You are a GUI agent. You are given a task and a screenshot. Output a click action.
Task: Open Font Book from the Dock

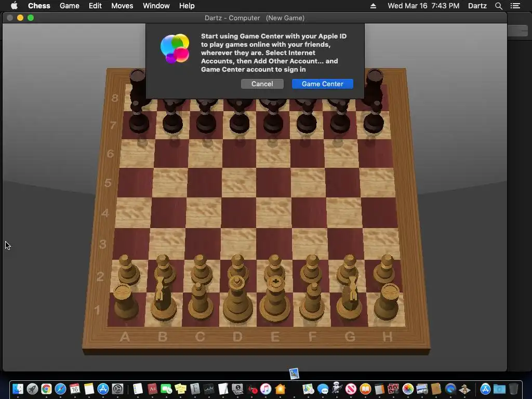(x=195, y=389)
